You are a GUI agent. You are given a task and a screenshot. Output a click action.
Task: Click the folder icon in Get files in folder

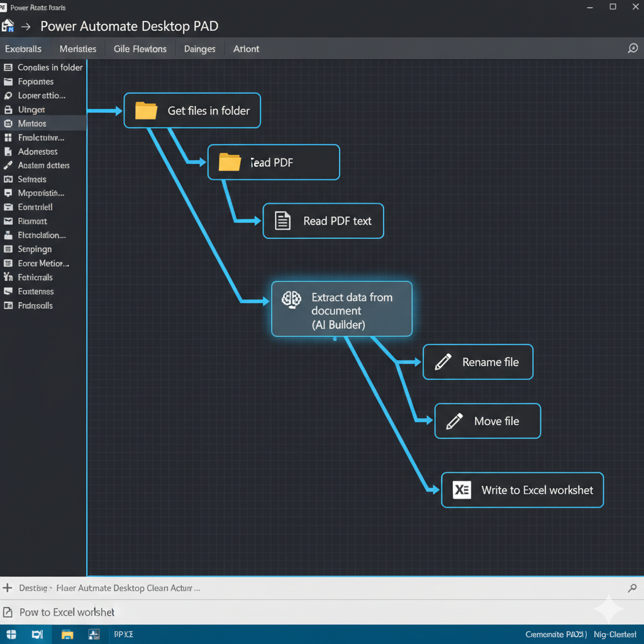click(146, 111)
